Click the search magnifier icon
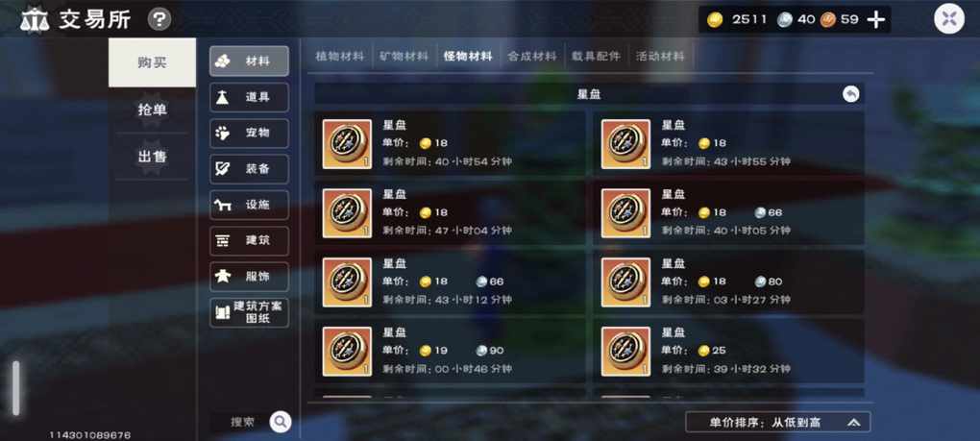The image size is (980, 441). click(281, 422)
